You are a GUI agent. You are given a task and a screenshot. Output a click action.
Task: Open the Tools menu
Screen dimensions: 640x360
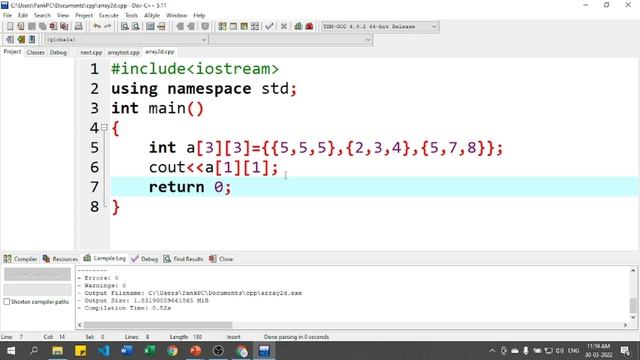(x=131, y=16)
